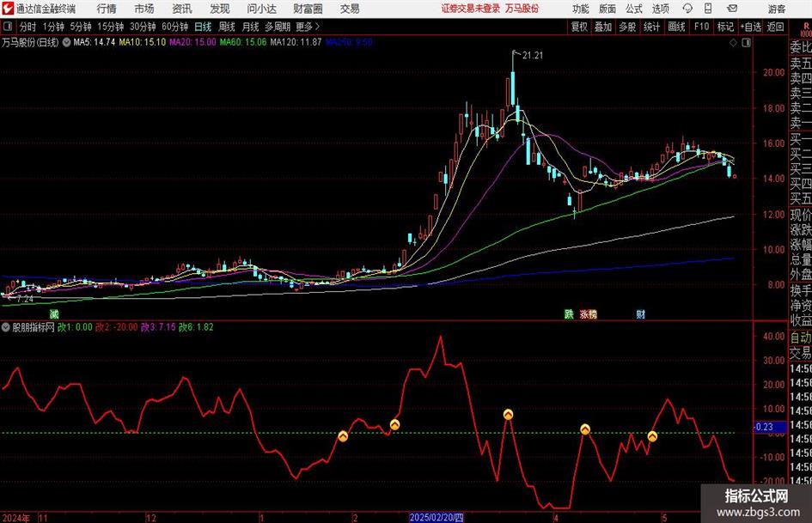Image resolution: width=812 pixels, height=523 pixels.
Task: Click the 画线 drawing button
Action: click(676, 27)
